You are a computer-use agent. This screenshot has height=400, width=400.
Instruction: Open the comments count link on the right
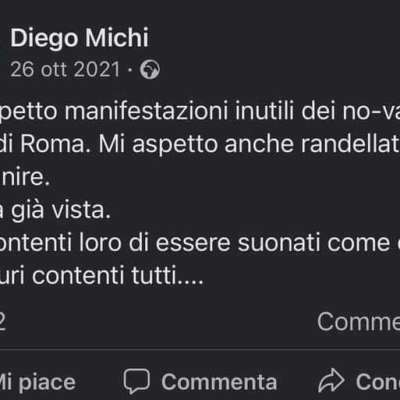(x=358, y=322)
